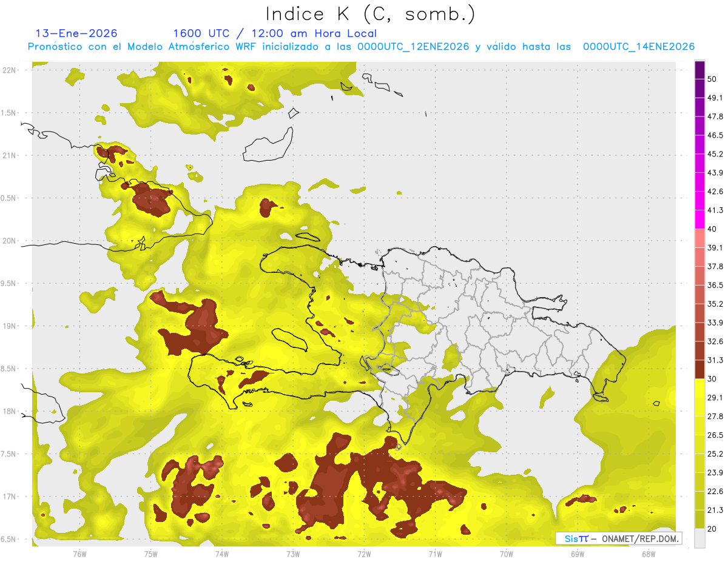The image size is (728, 562).
Task: Click the '1600 UTC / 12:00 am Hora Local' time
Action: [275, 33]
